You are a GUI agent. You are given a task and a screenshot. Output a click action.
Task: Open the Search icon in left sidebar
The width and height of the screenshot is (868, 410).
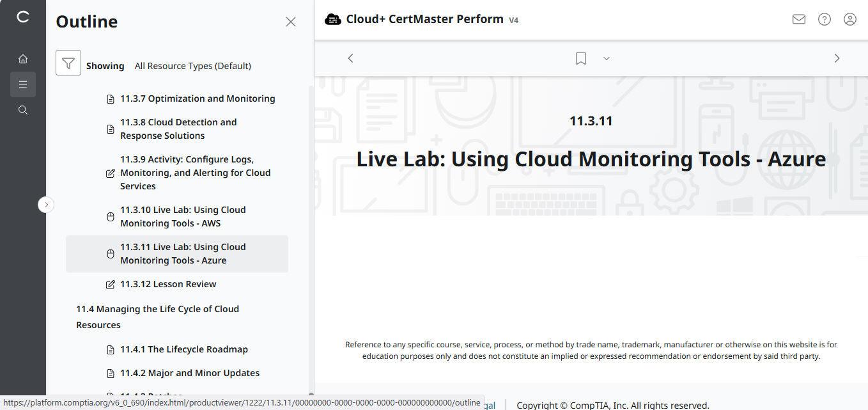23,109
